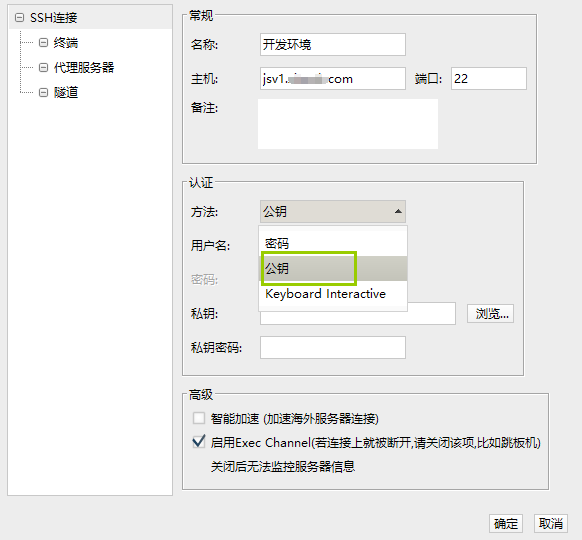Select the 代理服务器 tree item
The width and height of the screenshot is (582, 540).
84,68
